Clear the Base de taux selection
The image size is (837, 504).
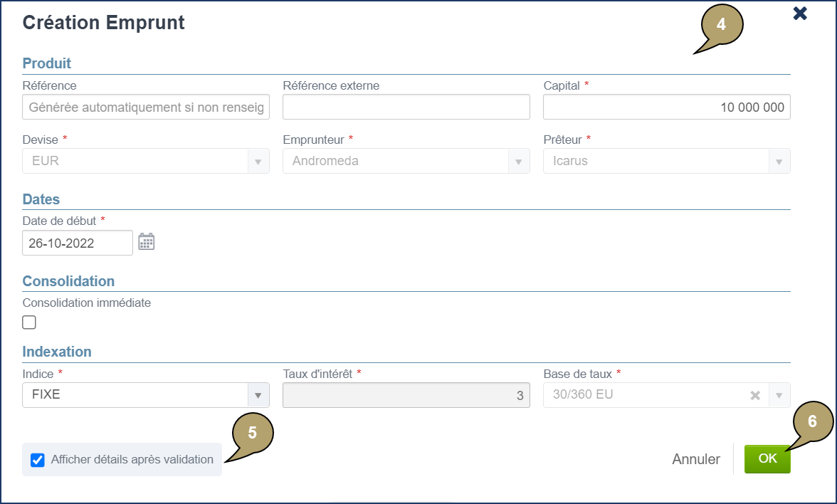(x=755, y=395)
